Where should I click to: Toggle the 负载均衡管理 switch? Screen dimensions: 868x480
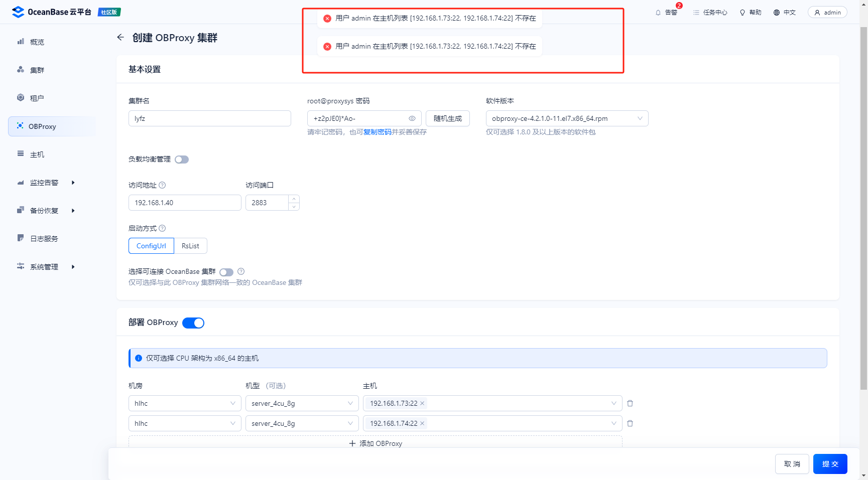click(182, 159)
